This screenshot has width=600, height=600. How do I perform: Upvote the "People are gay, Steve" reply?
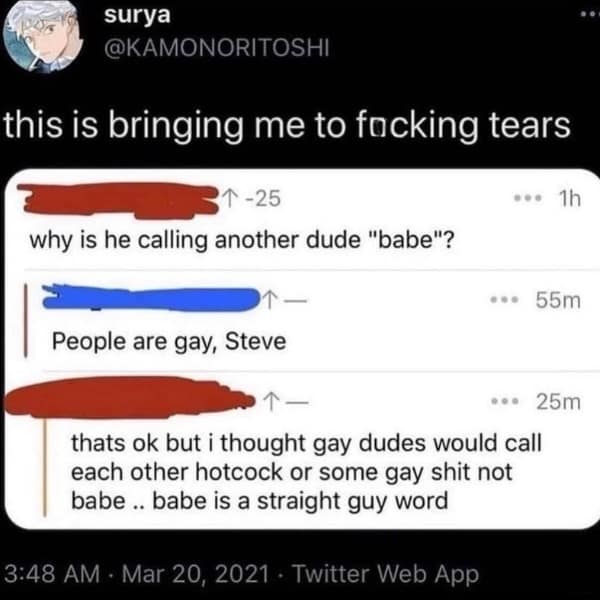[x=270, y=300]
